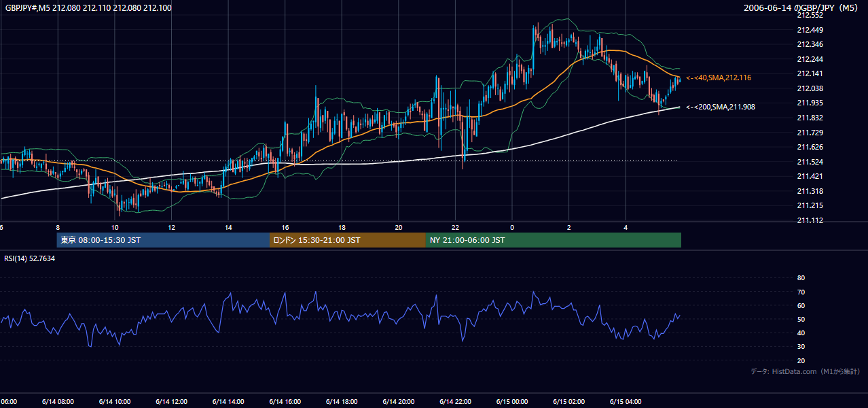This screenshot has height=408, width=868.
Task: Click RSI scale value 80
Action: point(801,278)
